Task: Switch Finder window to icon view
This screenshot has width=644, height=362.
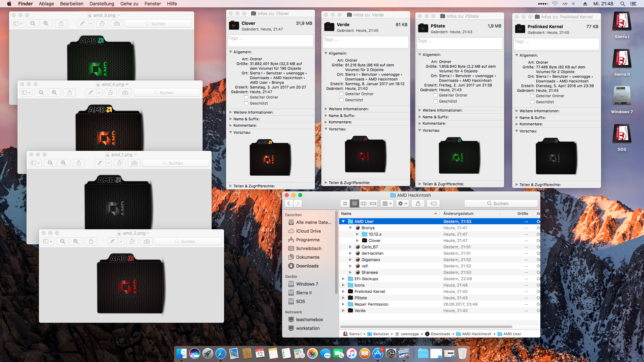Action: pyautogui.click(x=345, y=203)
